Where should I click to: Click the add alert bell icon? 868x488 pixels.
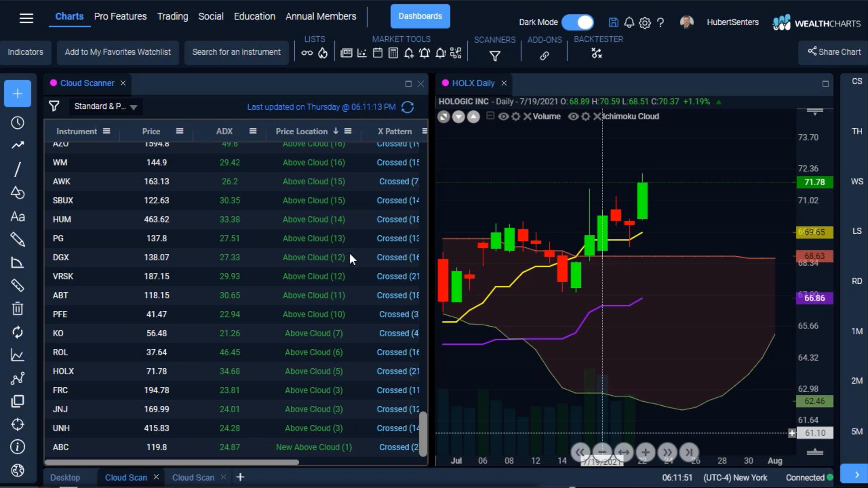[409, 53]
